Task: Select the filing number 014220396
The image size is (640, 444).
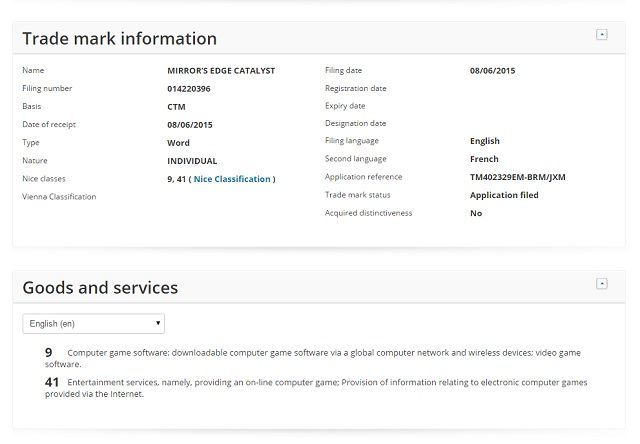Action: (x=189, y=89)
